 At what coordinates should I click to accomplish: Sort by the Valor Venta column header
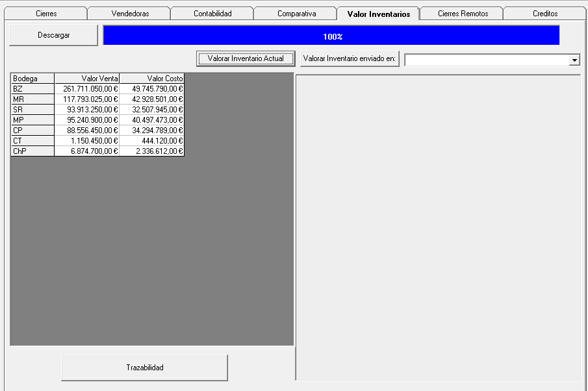tap(87, 78)
